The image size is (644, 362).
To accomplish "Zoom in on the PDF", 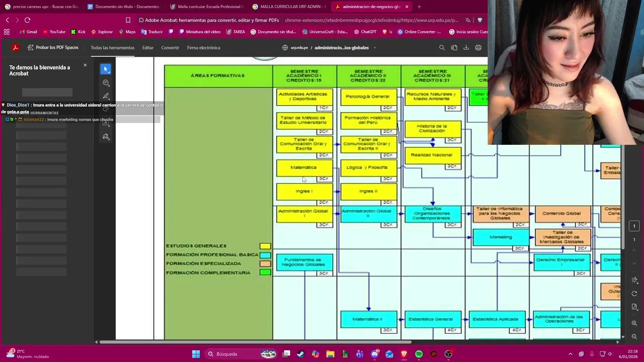I will 634,323.
